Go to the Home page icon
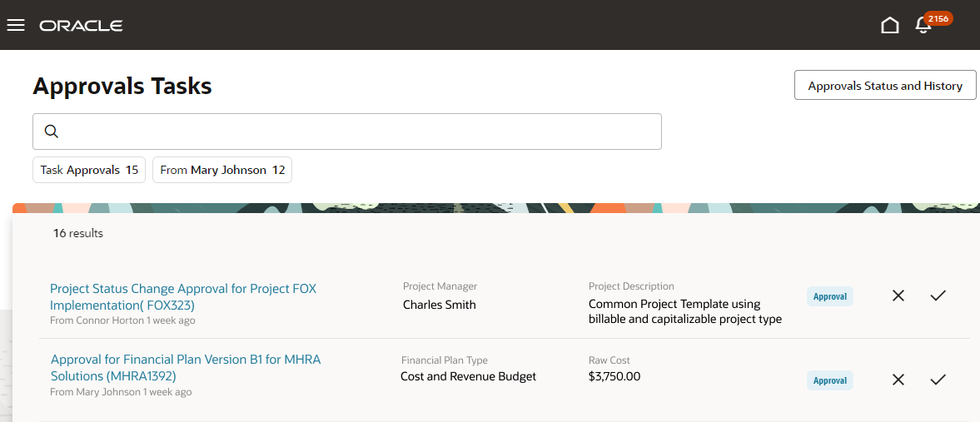 pyautogui.click(x=890, y=25)
